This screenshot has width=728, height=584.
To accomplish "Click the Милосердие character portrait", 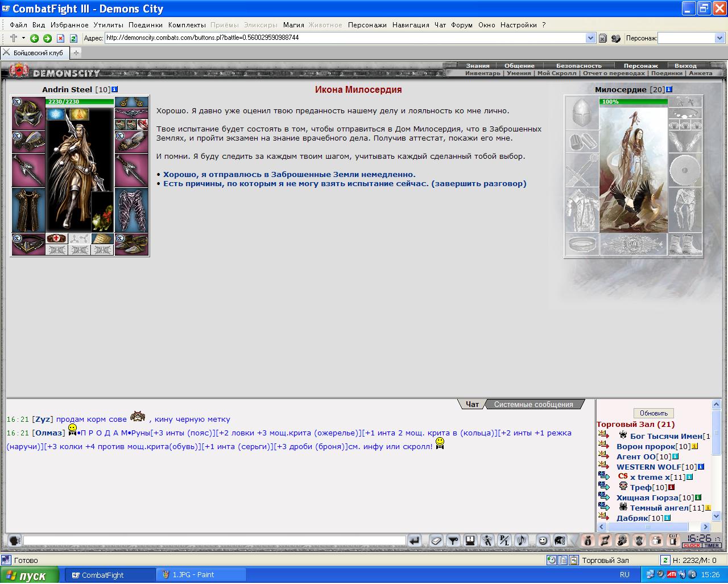I will tap(633, 169).
